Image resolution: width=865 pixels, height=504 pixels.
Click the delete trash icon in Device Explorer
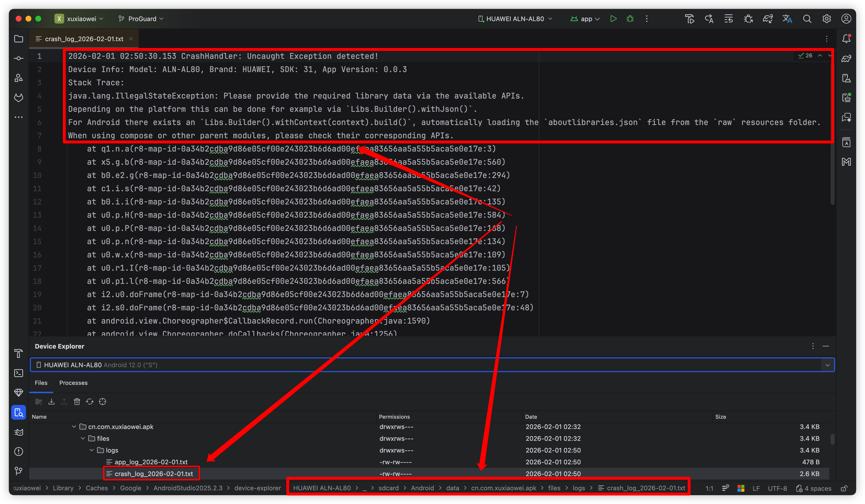coord(77,402)
